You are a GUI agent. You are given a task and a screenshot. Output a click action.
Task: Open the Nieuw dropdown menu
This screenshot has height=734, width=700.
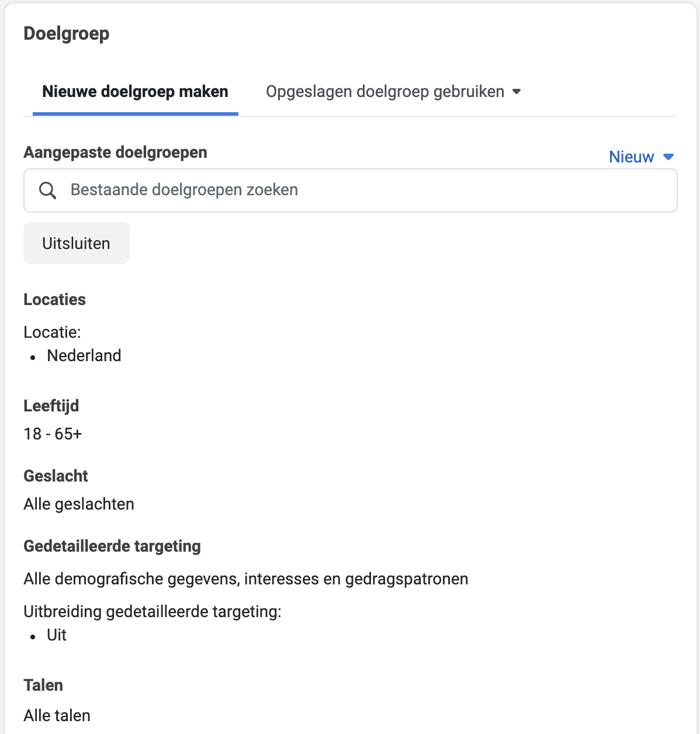coord(642,157)
